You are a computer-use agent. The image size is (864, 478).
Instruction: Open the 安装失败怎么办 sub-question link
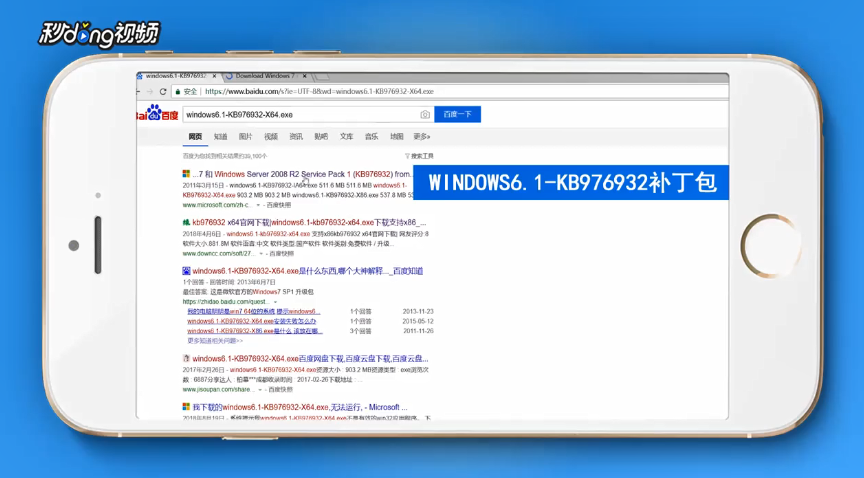click(x=252, y=321)
